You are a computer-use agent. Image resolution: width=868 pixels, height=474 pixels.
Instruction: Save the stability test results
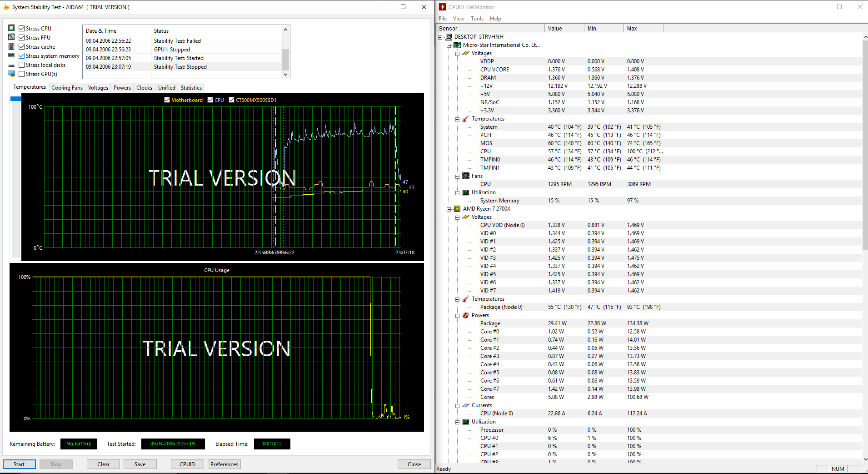[x=140, y=464]
